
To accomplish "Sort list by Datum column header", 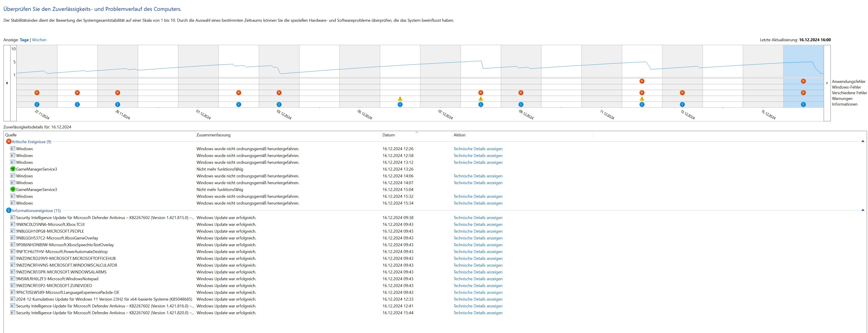I will tap(388, 135).
